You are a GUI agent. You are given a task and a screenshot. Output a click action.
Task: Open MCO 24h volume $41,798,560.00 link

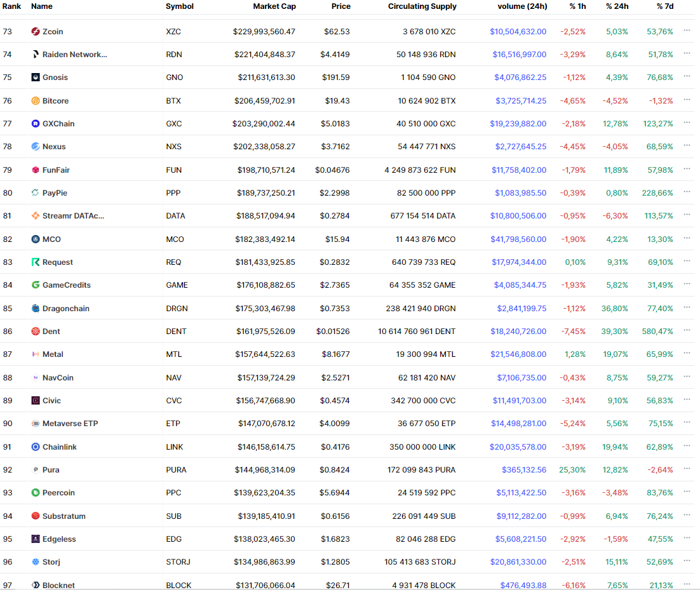(x=518, y=239)
